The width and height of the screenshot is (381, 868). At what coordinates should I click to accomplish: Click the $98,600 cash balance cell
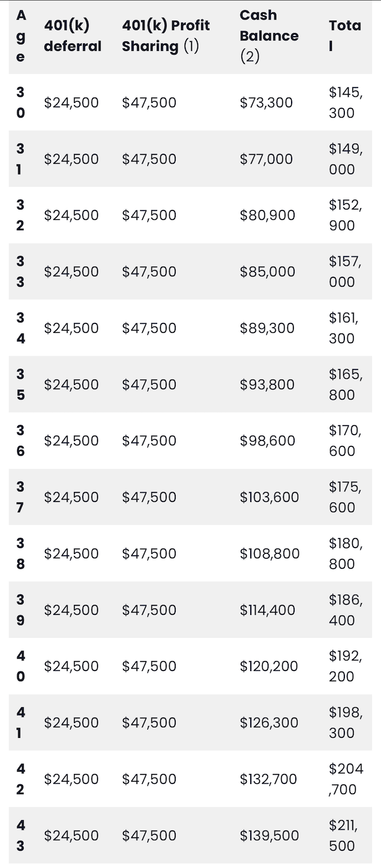pyautogui.click(x=267, y=441)
